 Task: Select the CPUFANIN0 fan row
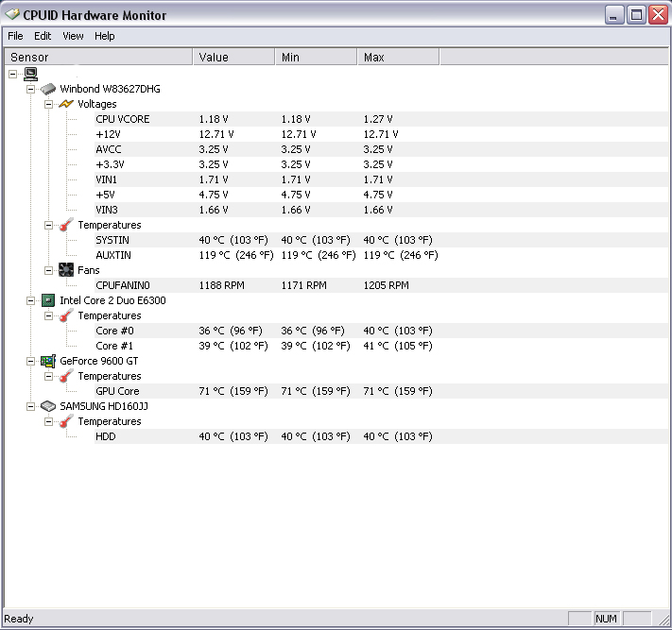[x=382, y=285]
